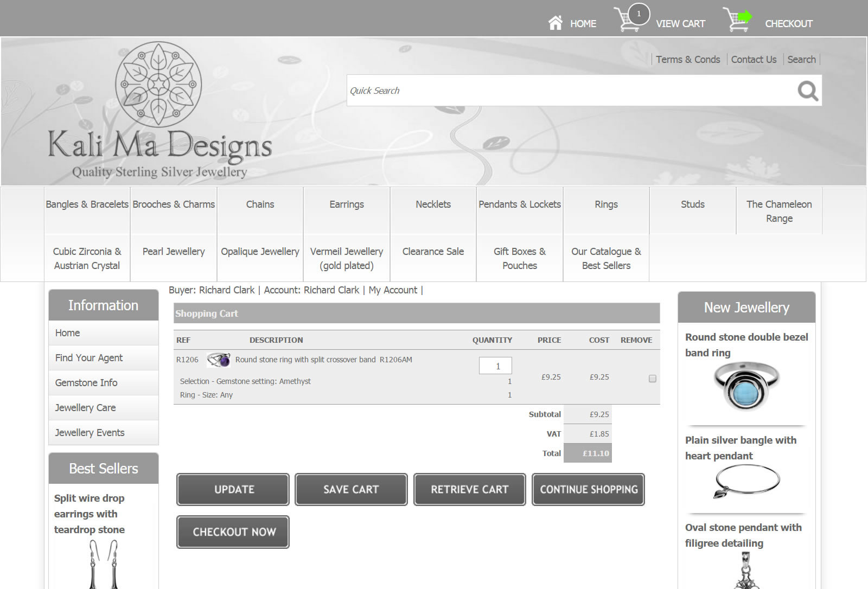The height and width of the screenshot is (589, 868).
Task: Tick the Remove checkbox for item R1206
Action: click(x=653, y=379)
